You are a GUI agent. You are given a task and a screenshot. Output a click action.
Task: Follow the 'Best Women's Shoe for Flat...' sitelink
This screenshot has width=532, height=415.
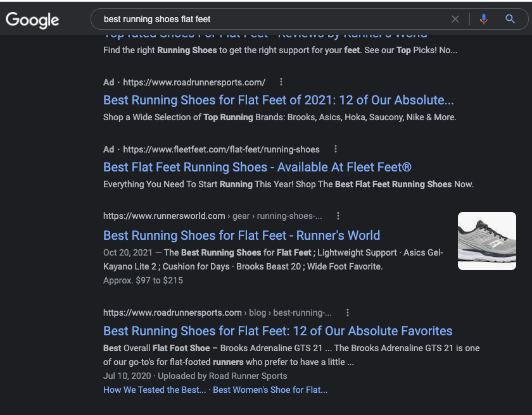tap(270, 390)
